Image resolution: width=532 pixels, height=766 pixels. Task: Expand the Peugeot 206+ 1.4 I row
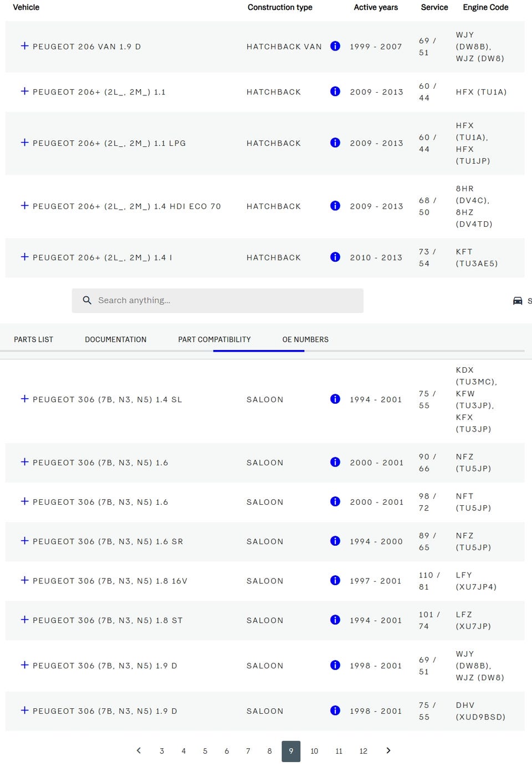(x=24, y=257)
